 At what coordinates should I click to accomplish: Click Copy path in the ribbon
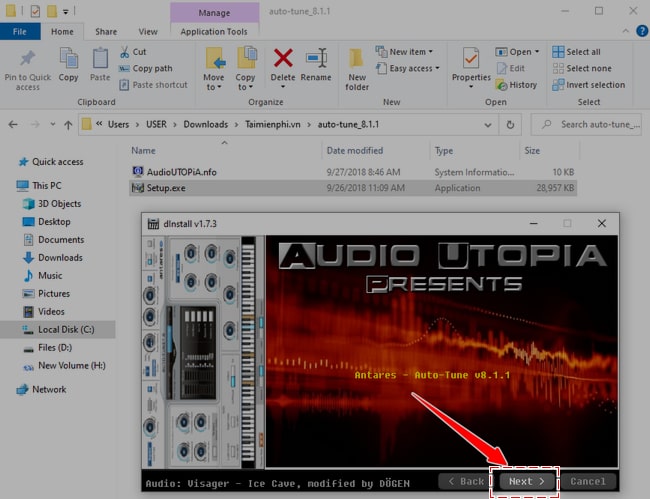click(x=146, y=68)
